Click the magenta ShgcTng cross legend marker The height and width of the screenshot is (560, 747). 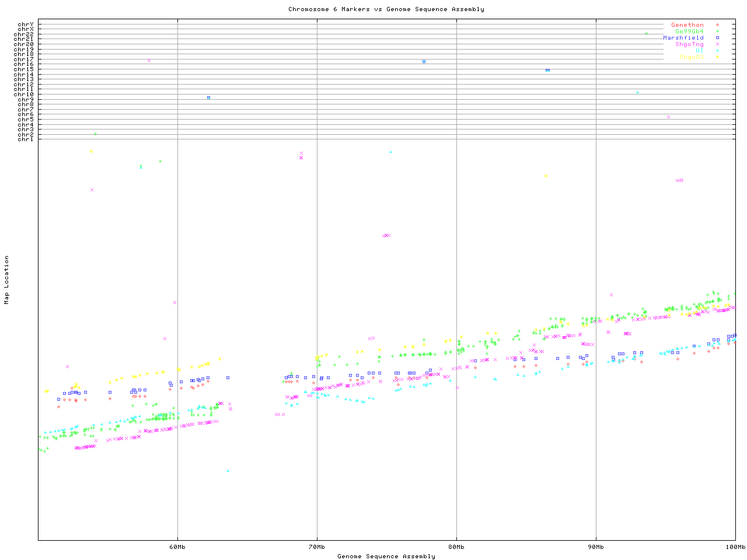(x=717, y=44)
